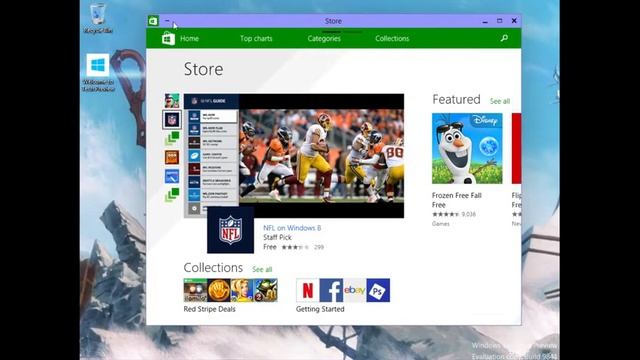
Task: Click the Featured section heading
Action: (456, 99)
